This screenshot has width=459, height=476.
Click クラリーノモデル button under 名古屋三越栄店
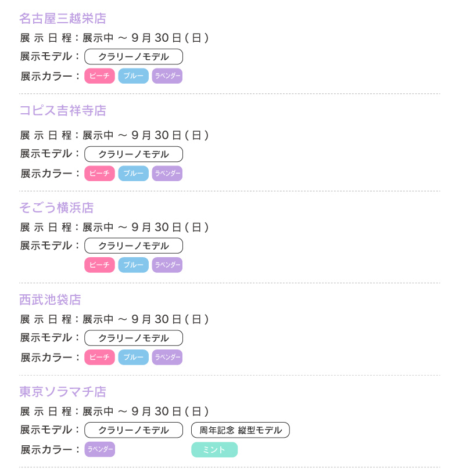tap(134, 57)
